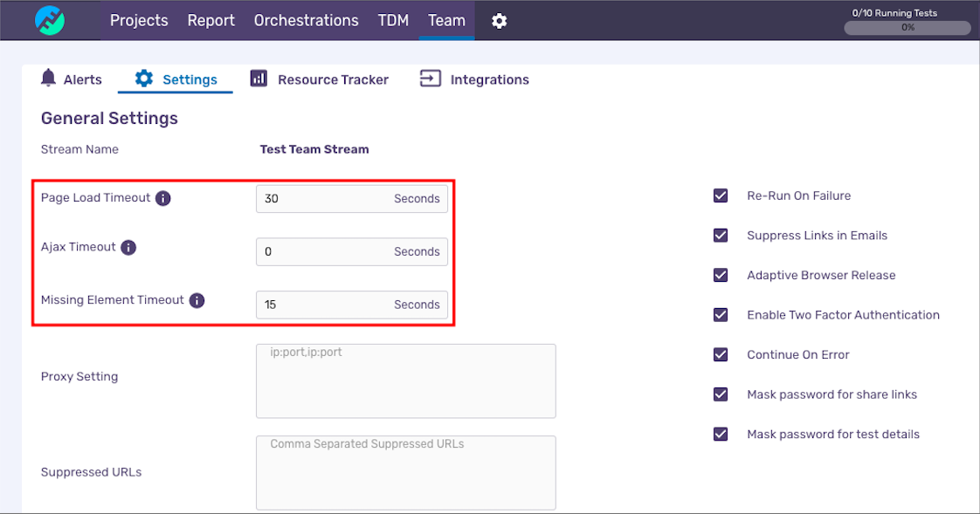Click the Settings tab gear icon

tap(144, 79)
